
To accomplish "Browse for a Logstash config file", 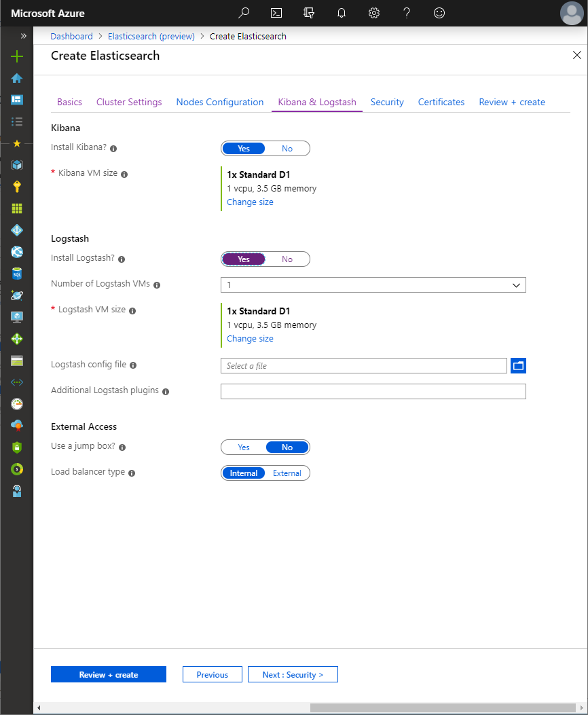I will coord(518,365).
